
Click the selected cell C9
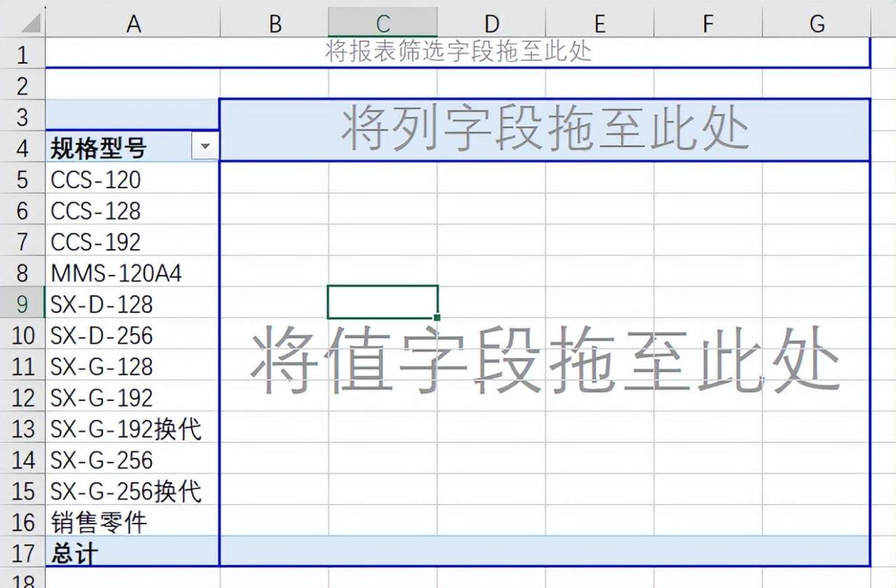pyautogui.click(x=383, y=302)
